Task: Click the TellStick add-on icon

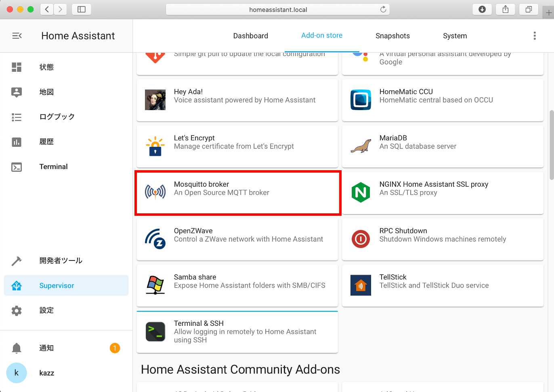Action: pos(361,285)
